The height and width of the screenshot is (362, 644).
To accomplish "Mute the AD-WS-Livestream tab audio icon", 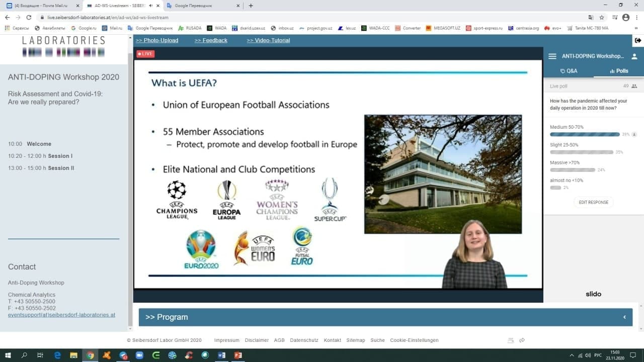I will pos(151,6).
